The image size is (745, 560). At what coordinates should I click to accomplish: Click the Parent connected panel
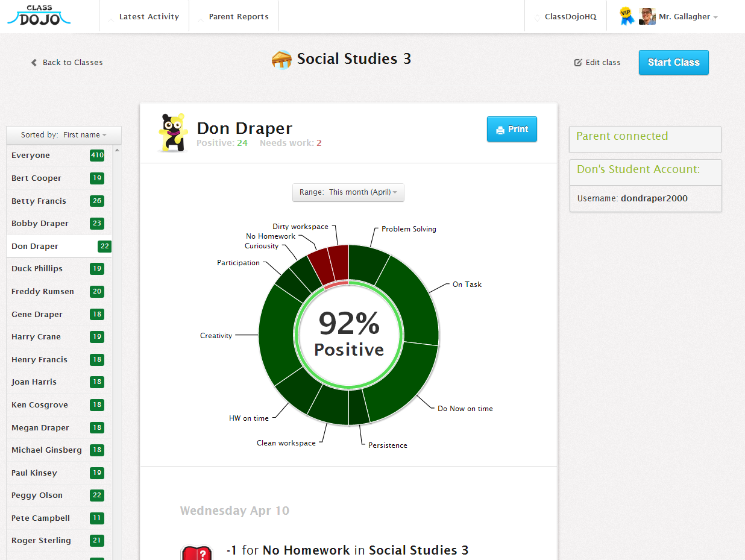pos(645,139)
